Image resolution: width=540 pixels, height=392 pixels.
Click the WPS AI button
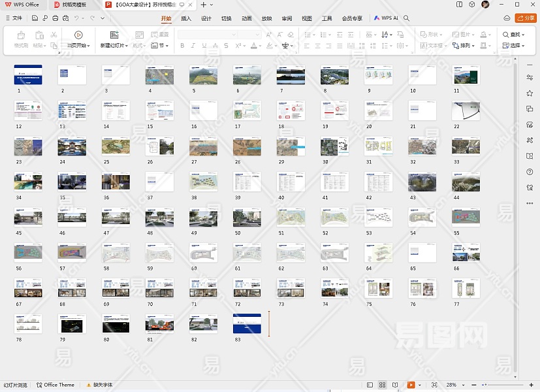pos(386,18)
